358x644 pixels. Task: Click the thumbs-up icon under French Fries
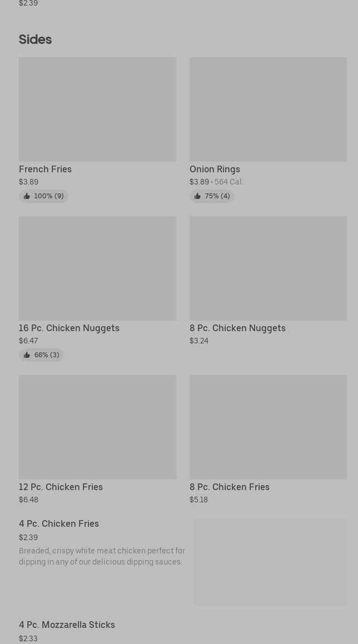click(x=27, y=196)
